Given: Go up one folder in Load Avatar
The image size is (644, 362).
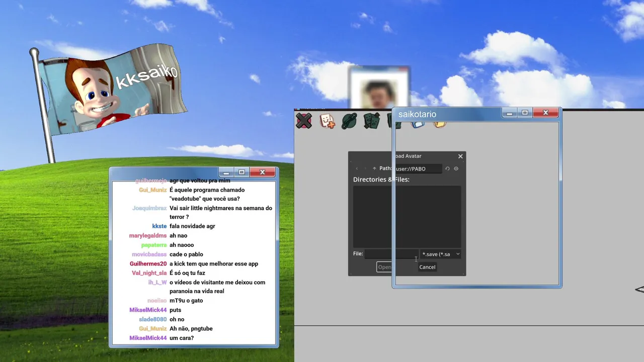Looking at the screenshot, I should tap(374, 168).
